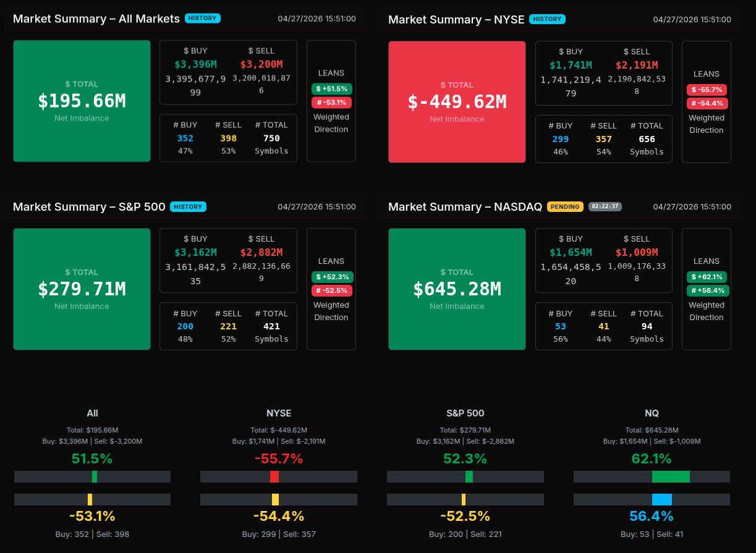The height and width of the screenshot is (553, 756).
Task: Select the $ -55.7% NYSE lean badge
Action: 707,90
